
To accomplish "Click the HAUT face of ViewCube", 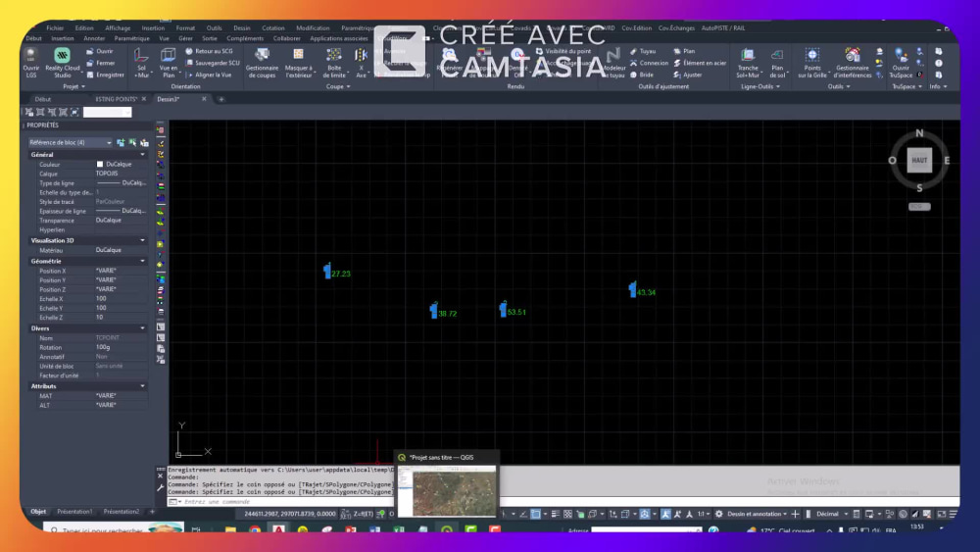I will tap(919, 161).
